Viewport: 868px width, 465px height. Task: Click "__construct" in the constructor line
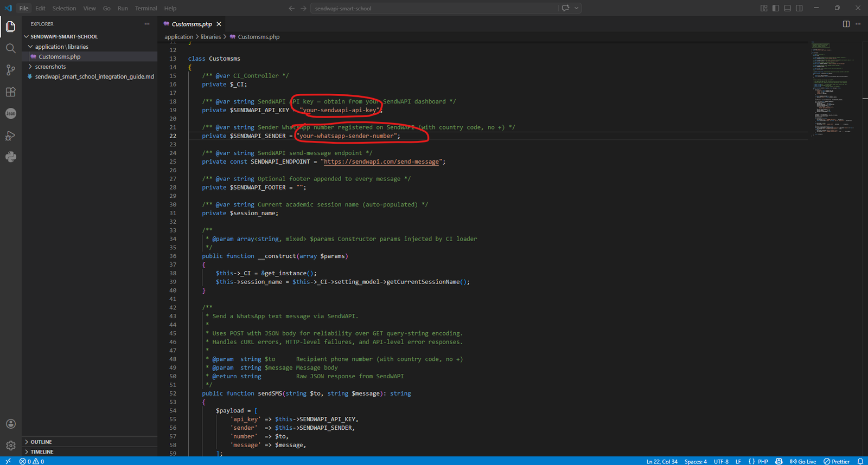pos(277,256)
